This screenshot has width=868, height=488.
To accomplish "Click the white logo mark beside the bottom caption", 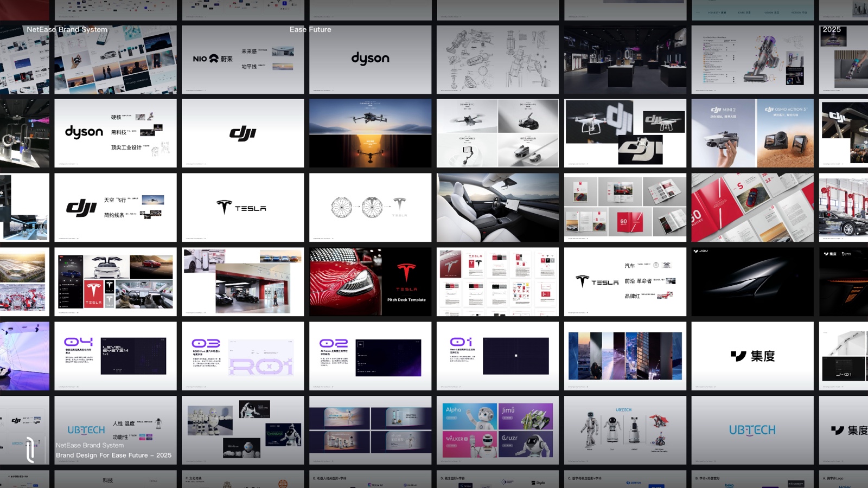I will pyautogui.click(x=31, y=450).
